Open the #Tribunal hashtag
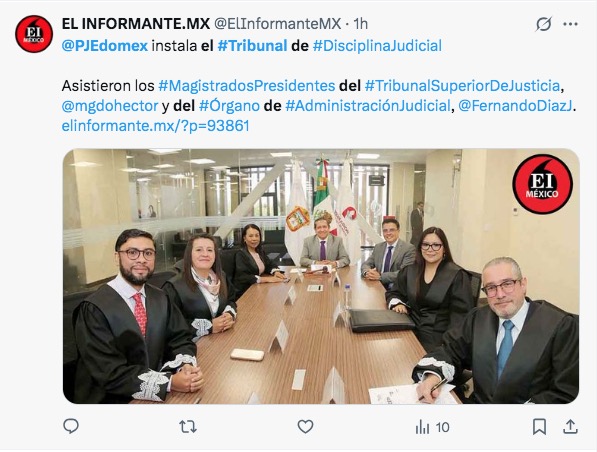The image size is (597, 452). point(252,46)
